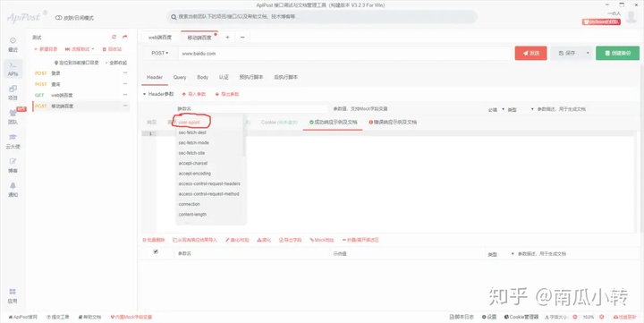Screen dimensions: 644x323
Task: Click 美化校验 beautify validate
Action: point(237,240)
